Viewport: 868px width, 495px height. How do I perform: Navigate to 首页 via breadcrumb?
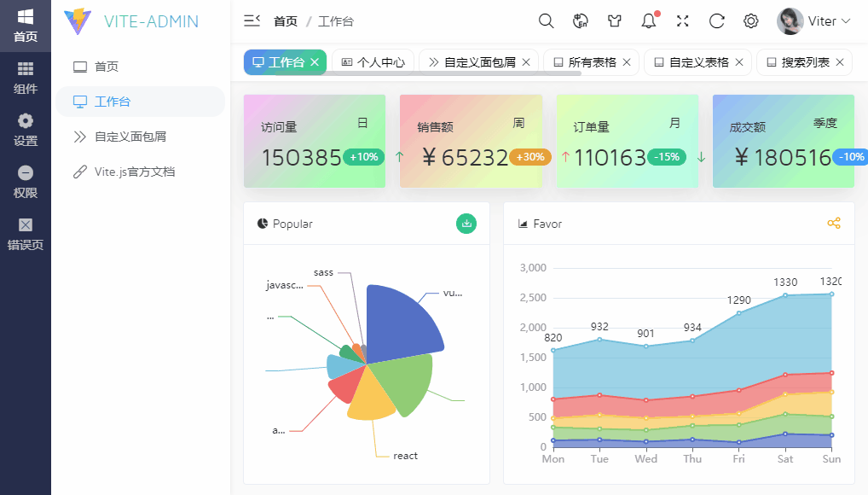(x=286, y=20)
